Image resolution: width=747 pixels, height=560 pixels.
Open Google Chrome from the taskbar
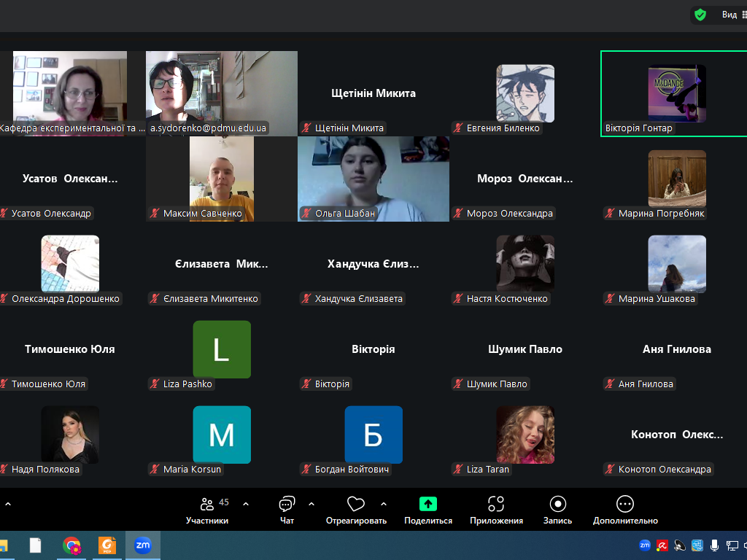point(71,545)
